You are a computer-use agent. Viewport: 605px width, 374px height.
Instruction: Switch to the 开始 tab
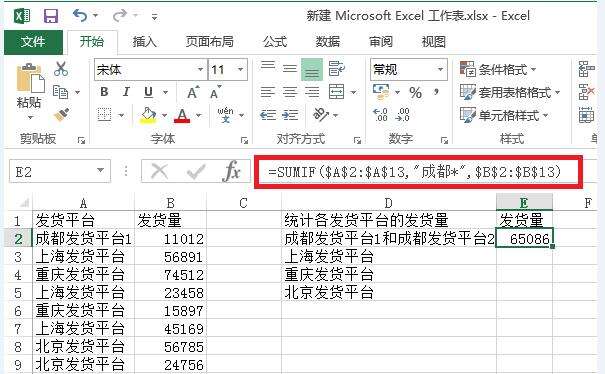pos(92,42)
